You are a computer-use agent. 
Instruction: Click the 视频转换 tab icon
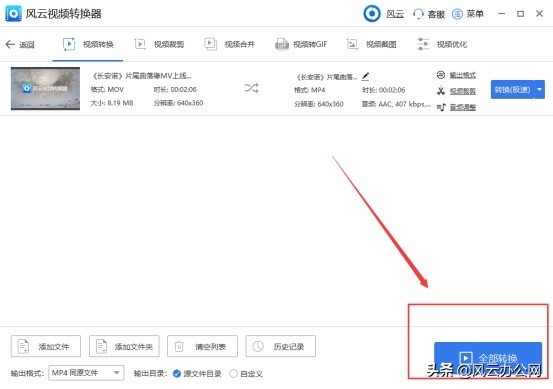pos(69,44)
